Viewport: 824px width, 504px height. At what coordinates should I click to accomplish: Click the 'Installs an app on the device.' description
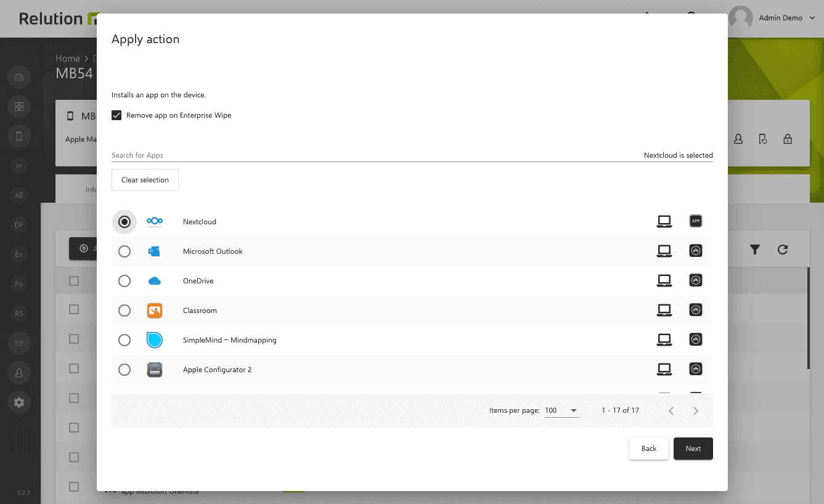click(x=158, y=95)
